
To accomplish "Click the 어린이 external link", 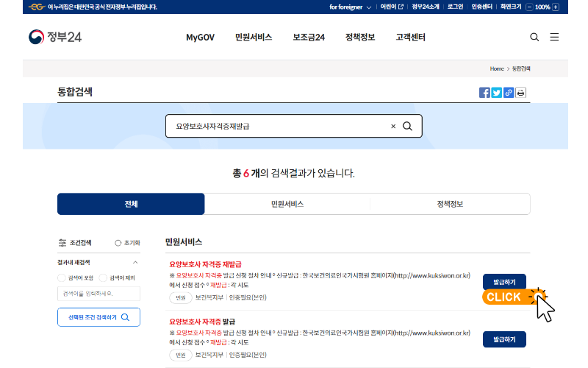I will [x=392, y=7].
